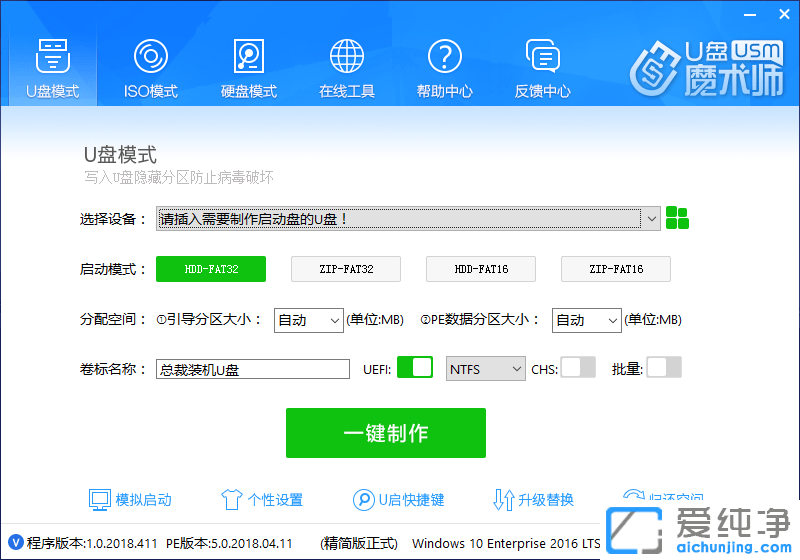Toggle the UEFI switch
Image resolution: width=800 pixels, height=560 pixels.
pyautogui.click(x=414, y=368)
